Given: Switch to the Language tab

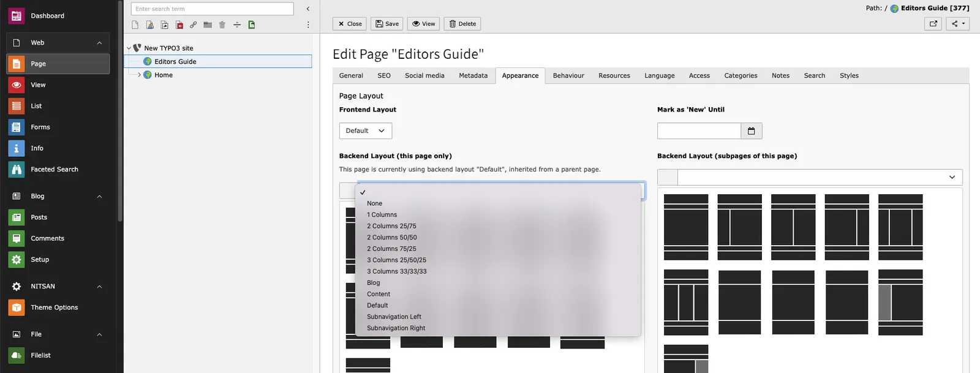Looking at the screenshot, I should 660,76.
